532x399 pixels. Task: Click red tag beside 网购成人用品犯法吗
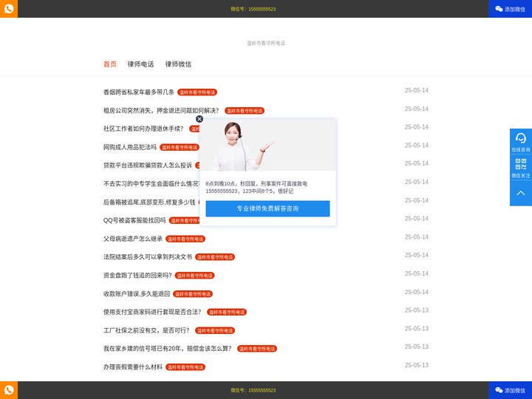coord(180,147)
